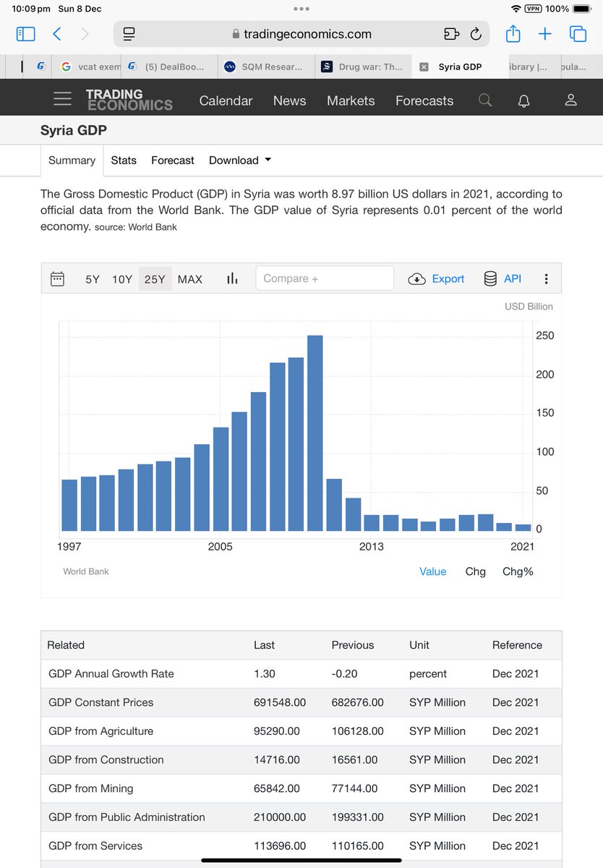Tap the battery indicator in status bar
This screenshot has width=603, height=868.
click(x=582, y=9)
